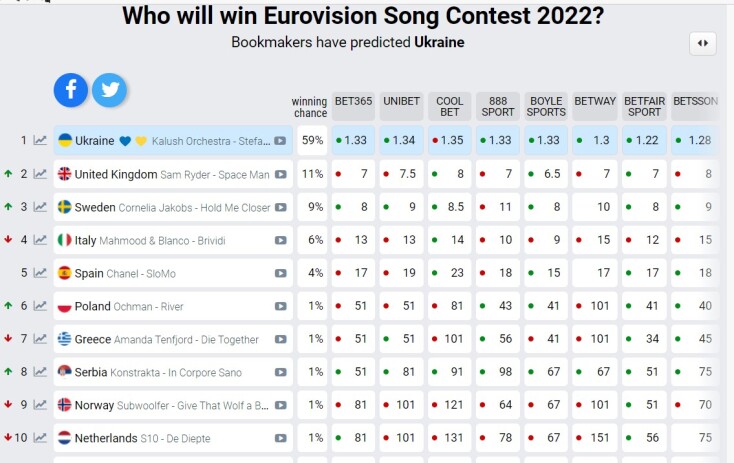Play Serbia In Corpore Sano video
Screen dimensions: 734x463
pyautogui.click(x=281, y=372)
